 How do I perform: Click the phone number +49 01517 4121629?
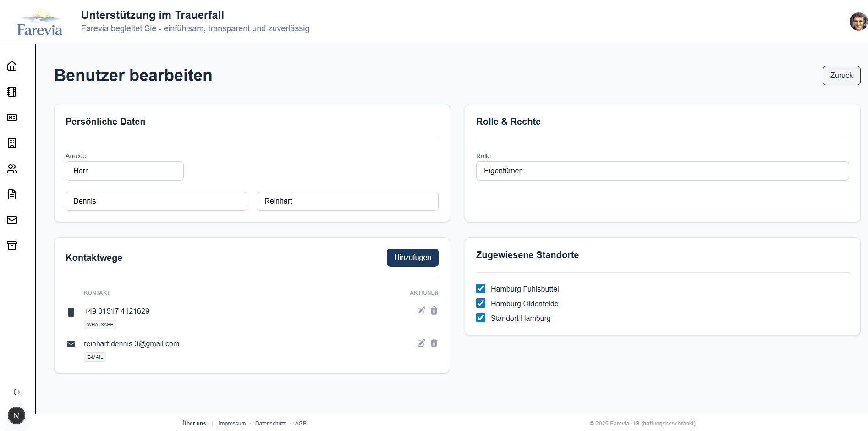click(116, 311)
